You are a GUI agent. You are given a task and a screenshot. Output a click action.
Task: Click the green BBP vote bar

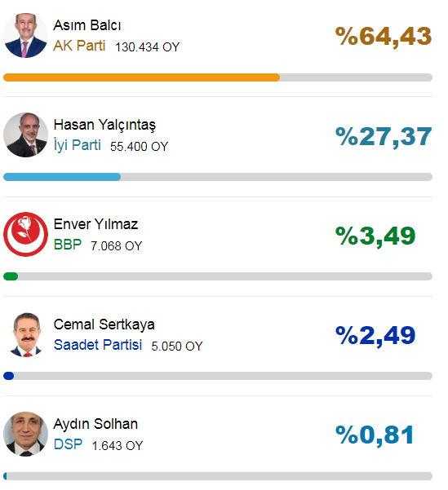pos(11,276)
